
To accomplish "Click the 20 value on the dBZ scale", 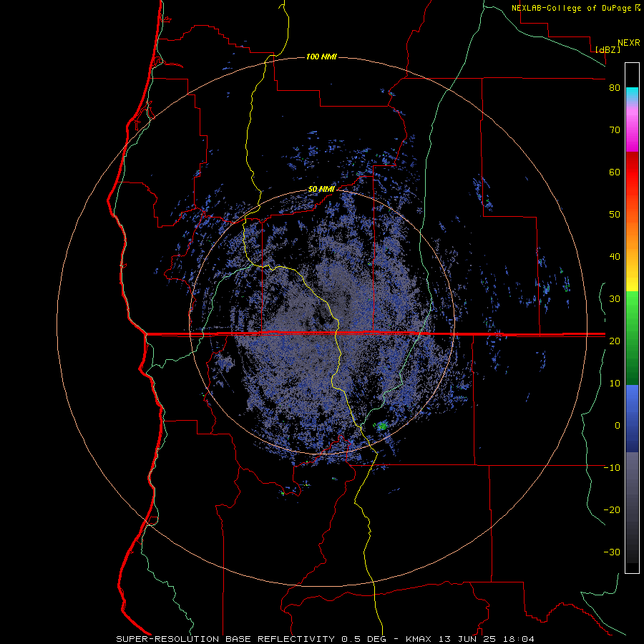I will point(615,341).
